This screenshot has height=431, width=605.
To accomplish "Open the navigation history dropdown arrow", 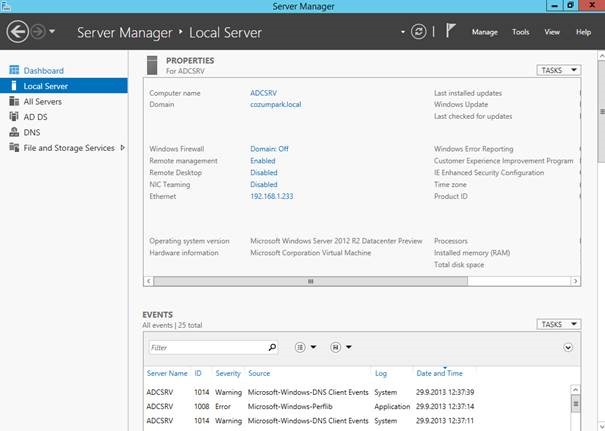I will coord(52,32).
